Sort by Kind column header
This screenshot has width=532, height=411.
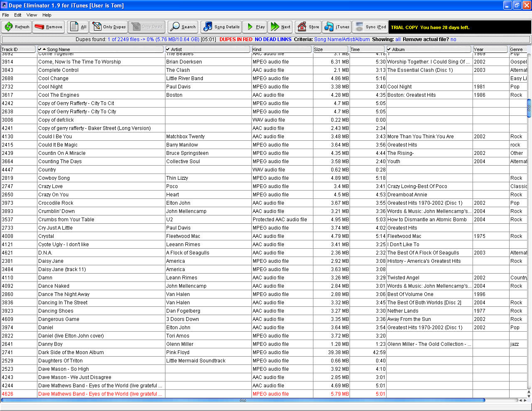pyautogui.click(x=282, y=49)
